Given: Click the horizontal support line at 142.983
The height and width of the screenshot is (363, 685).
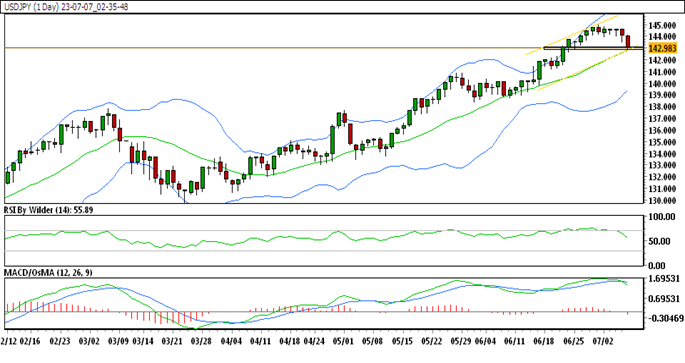Looking at the screenshot, I should [323, 48].
